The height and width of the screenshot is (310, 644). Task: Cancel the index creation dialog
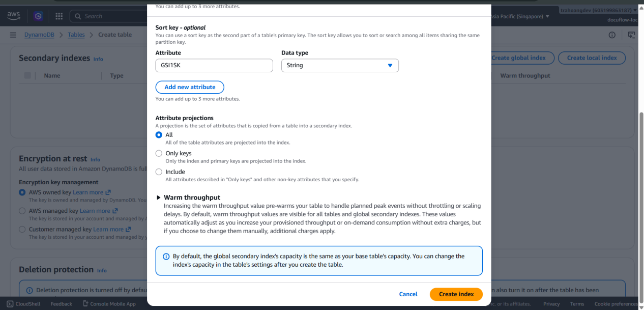[408, 294]
